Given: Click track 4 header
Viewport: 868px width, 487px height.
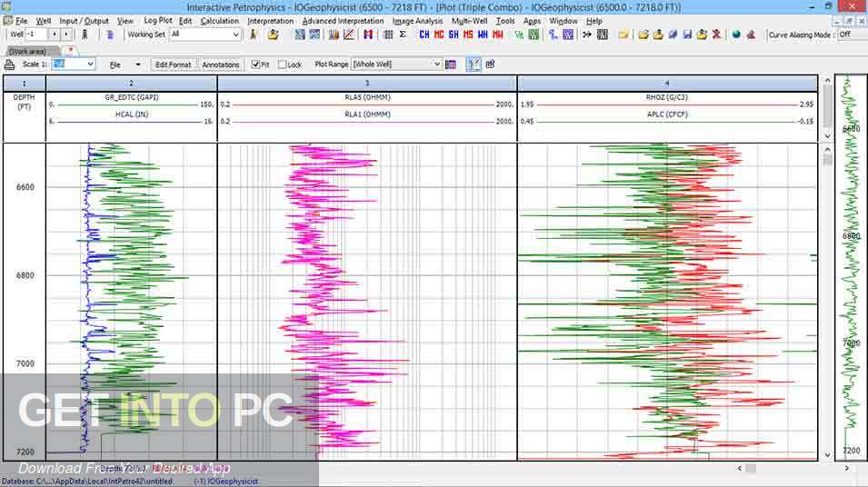Looking at the screenshot, I should coord(667,84).
